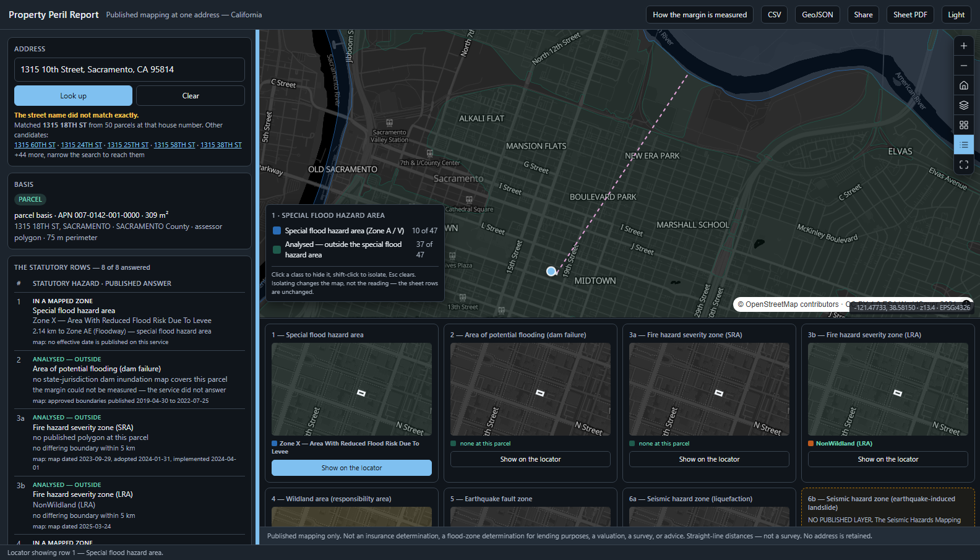The image size is (980, 560).
Task: Choose candidate 1315 60TH ST
Action: [35, 145]
